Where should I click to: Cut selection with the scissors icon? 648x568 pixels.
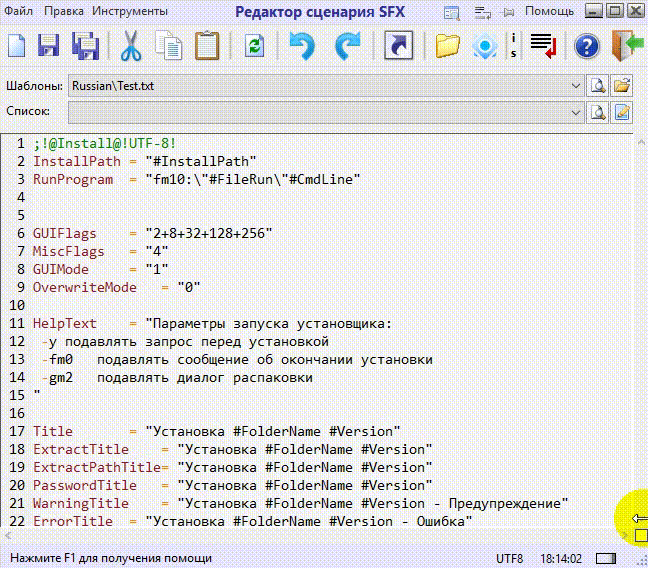pyautogui.click(x=131, y=45)
